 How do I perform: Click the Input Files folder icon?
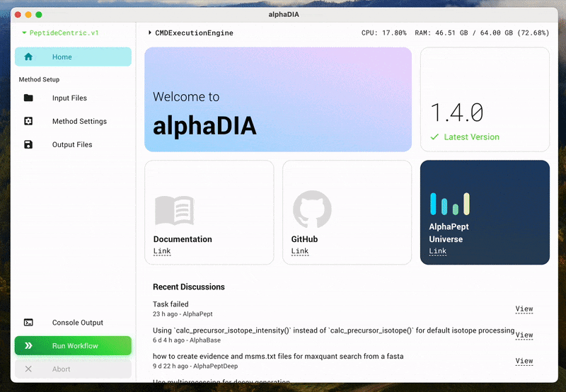click(x=28, y=98)
